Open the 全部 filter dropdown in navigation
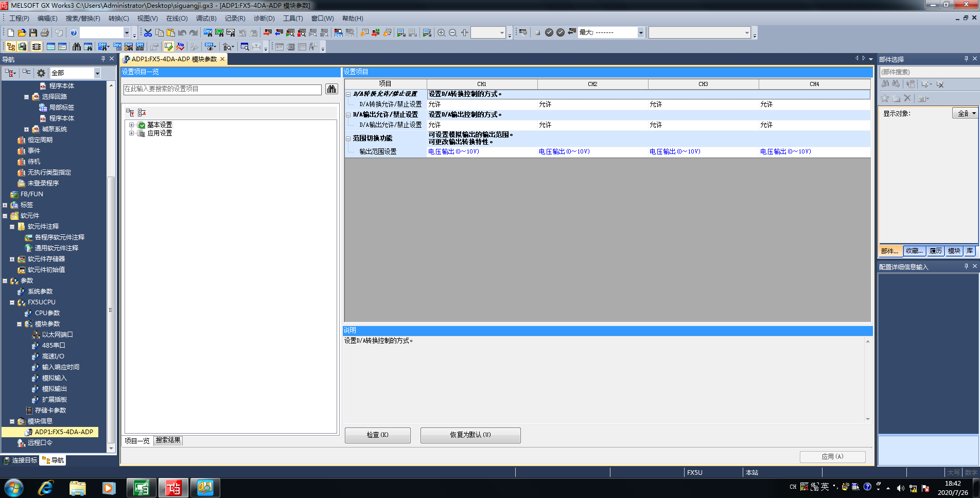The width and height of the screenshot is (980, 498). point(97,73)
